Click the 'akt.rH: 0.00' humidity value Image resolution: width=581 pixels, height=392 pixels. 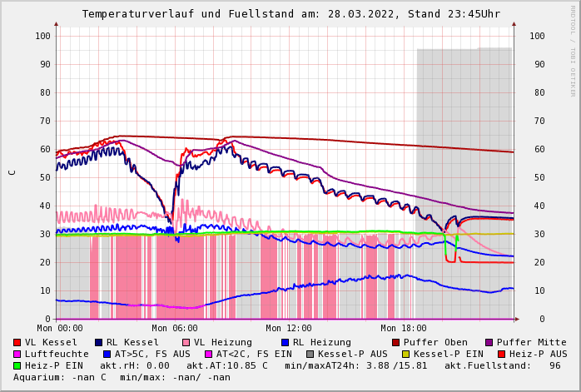click(x=135, y=365)
